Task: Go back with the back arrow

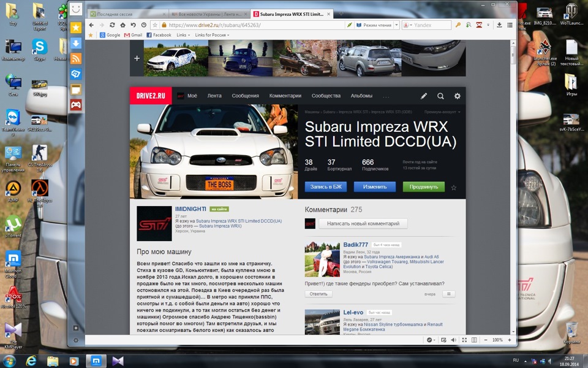Action: [x=91, y=25]
